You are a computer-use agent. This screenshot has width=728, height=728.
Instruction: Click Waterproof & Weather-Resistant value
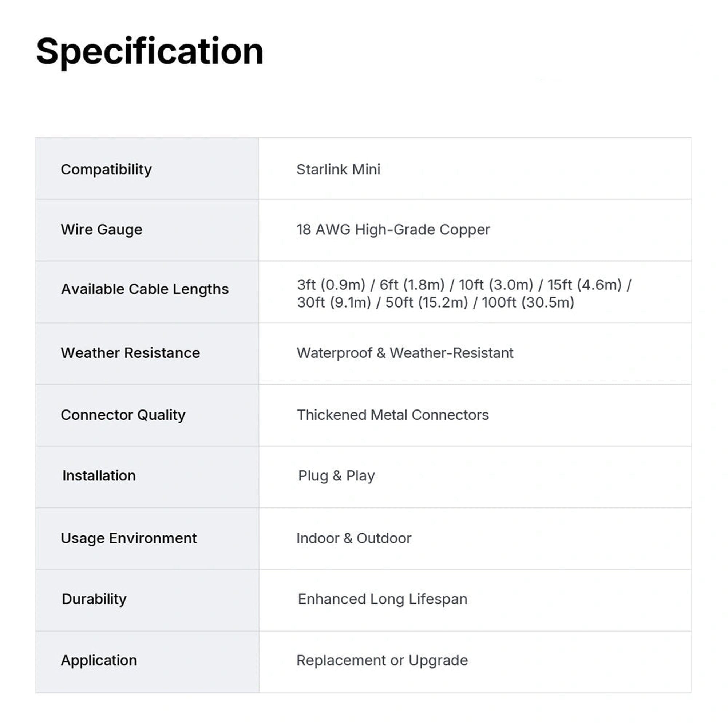point(405,353)
